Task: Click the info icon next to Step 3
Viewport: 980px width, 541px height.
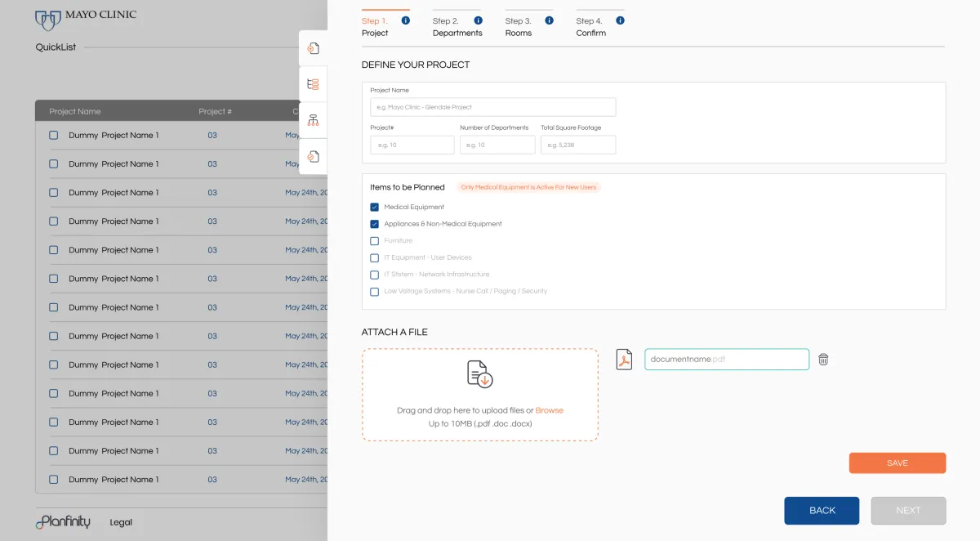Action: pyautogui.click(x=549, y=20)
